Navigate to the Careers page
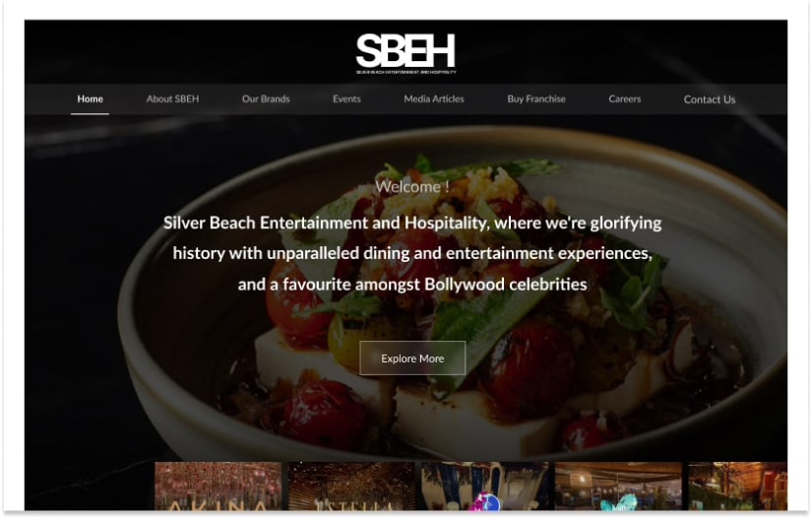The height and width of the screenshot is (517, 812). coord(625,98)
